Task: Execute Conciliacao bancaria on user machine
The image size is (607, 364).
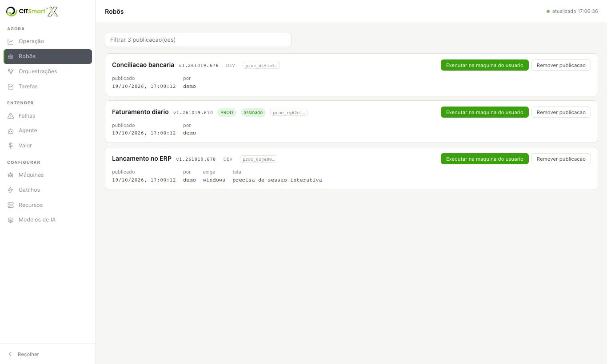Action: coord(485,65)
